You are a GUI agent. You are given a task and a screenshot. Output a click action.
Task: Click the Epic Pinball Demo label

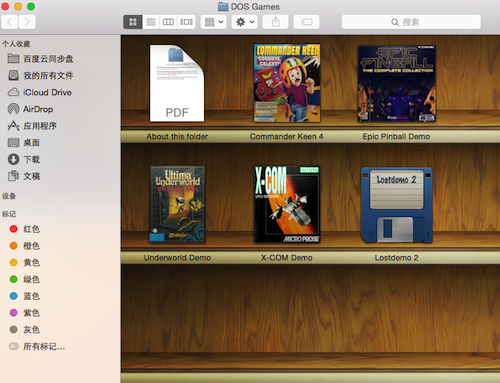pyautogui.click(x=396, y=136)
